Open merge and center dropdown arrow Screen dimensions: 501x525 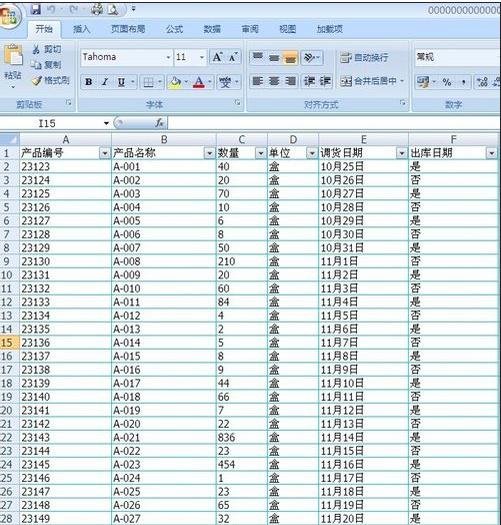[402, 81]
